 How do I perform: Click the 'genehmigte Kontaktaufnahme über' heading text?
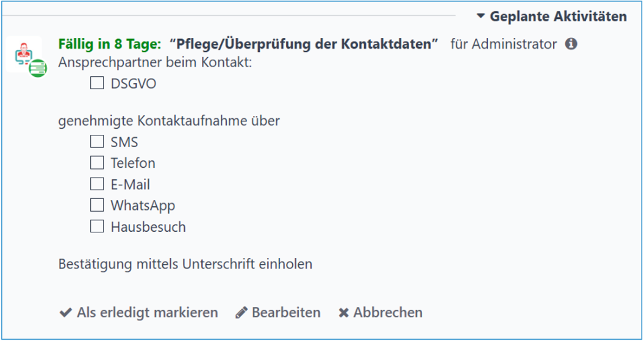[169, 121]
